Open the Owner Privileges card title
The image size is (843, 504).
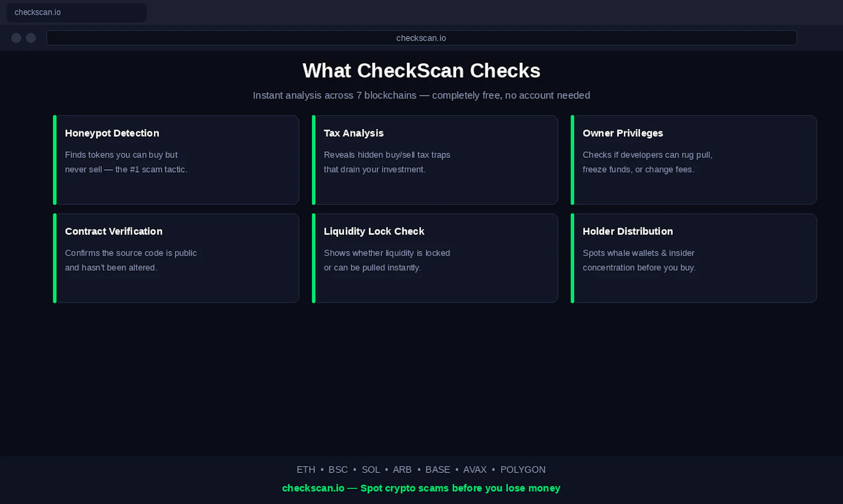tap(623, 133)
